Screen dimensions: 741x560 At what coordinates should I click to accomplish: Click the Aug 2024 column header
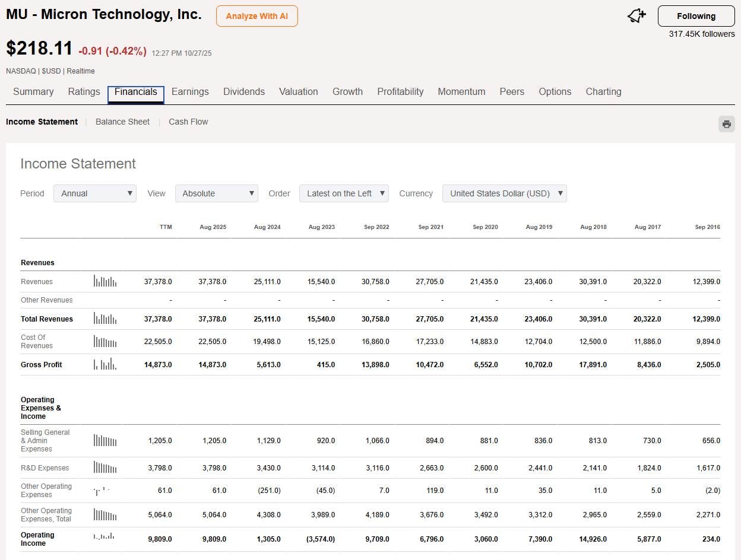coord(267,227)
